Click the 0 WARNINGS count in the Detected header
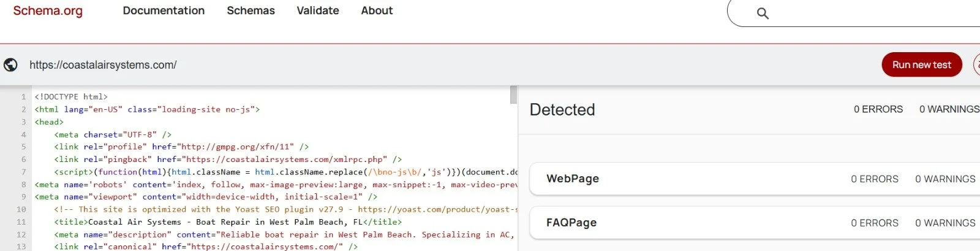The image size is (980, 251). click(949, 109)
